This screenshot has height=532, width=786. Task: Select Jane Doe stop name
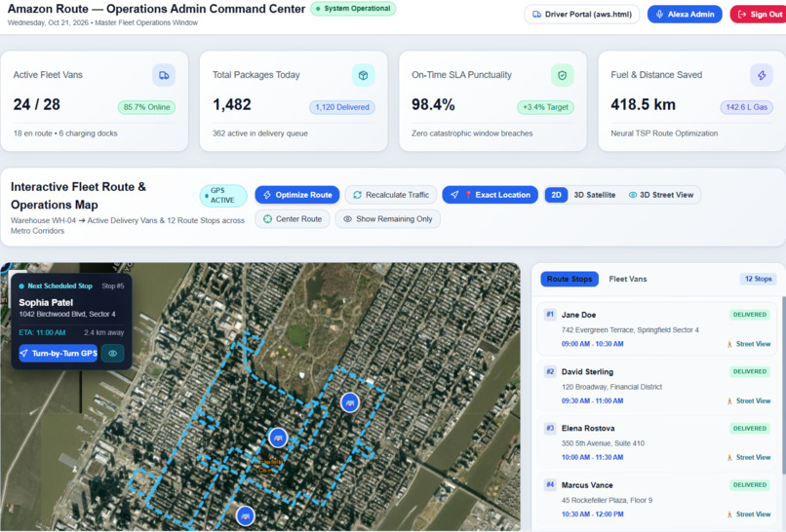[578, 315]
